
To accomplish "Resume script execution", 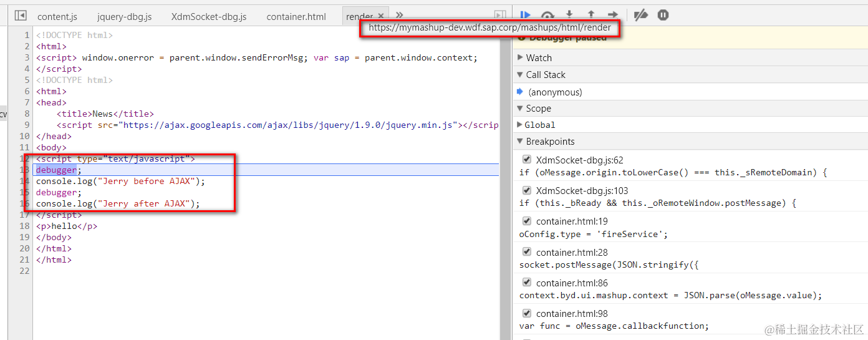I will coord(525,15).
